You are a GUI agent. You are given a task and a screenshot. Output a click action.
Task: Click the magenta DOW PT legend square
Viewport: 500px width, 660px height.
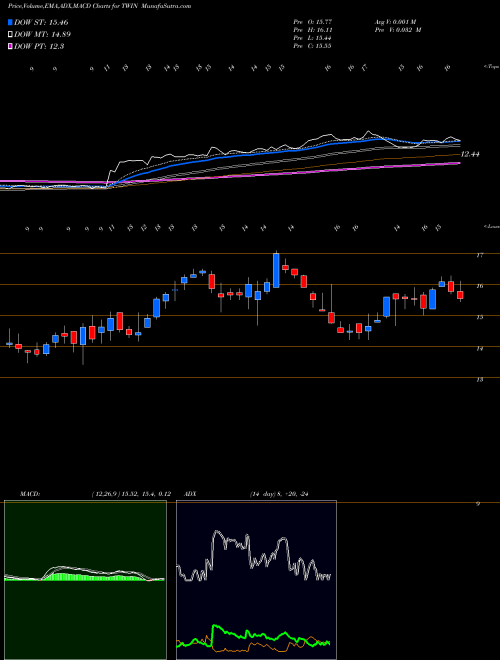[x=11, y=46]
